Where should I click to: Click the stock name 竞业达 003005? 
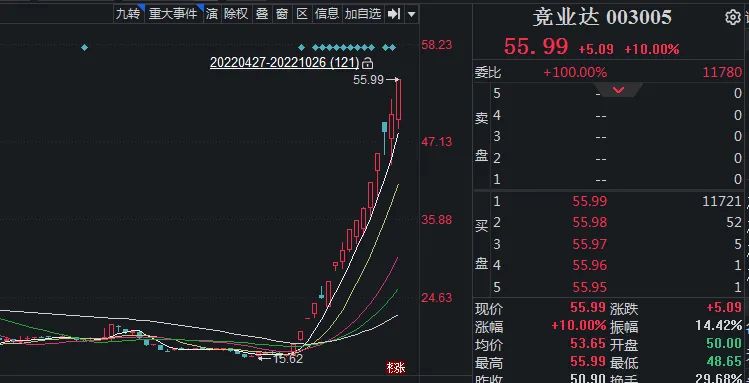602,18
